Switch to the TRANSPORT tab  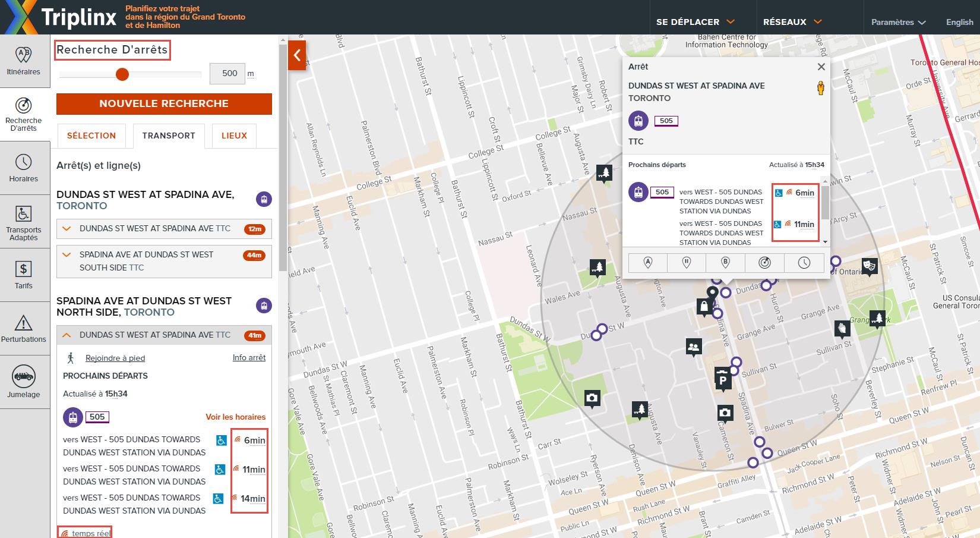[169, 136]
